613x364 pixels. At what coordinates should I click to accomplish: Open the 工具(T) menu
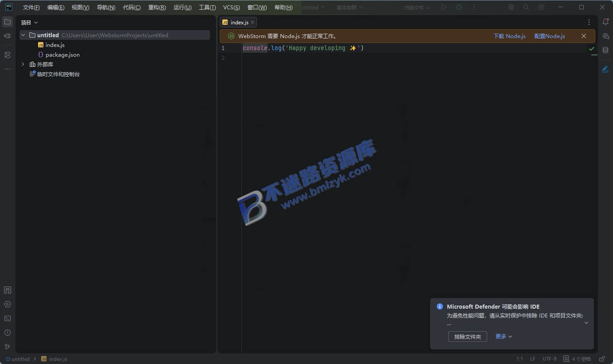click(207, 7)
